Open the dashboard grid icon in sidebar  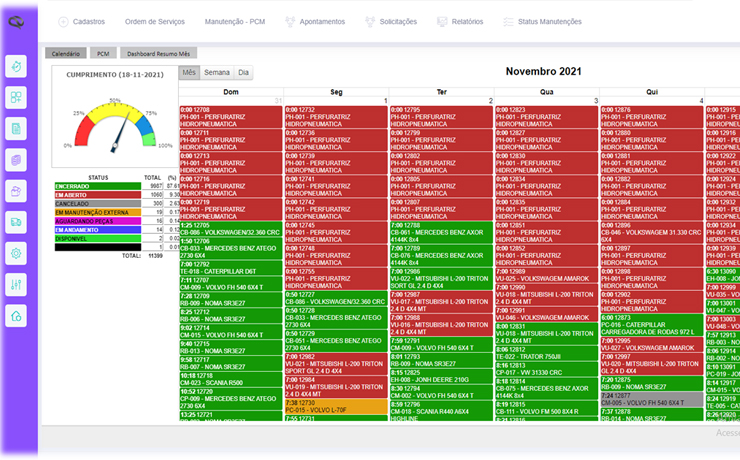pyautogui.click(x=17, y=98)
